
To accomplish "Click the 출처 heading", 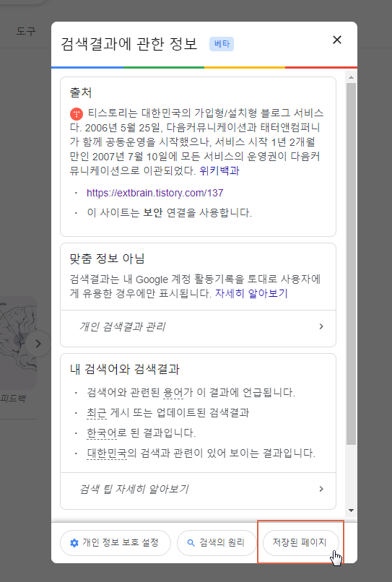I will 81,92.
